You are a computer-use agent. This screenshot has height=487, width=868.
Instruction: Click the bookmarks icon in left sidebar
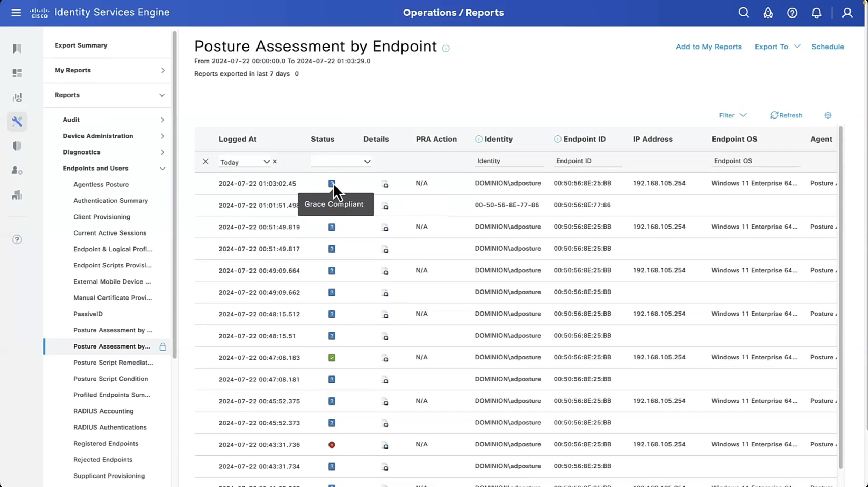(x=17, y=49)
